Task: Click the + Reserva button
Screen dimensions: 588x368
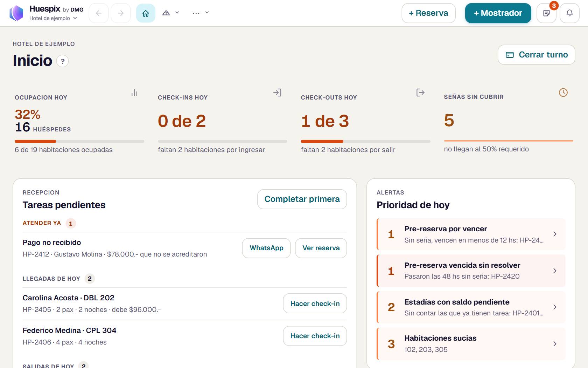Action: pos(428,13)
